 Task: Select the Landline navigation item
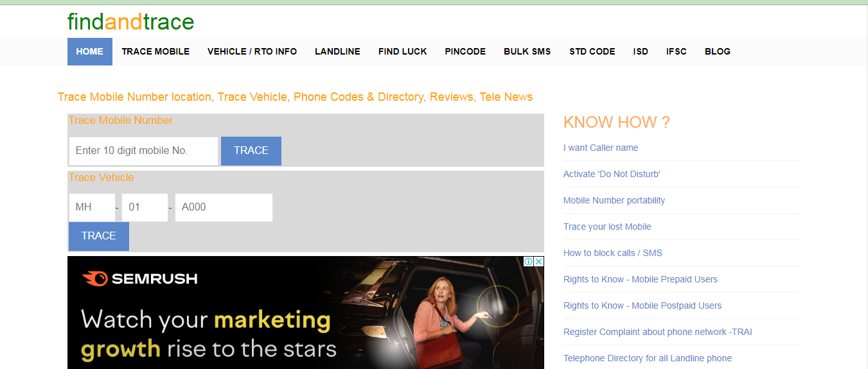pos(337,51)
